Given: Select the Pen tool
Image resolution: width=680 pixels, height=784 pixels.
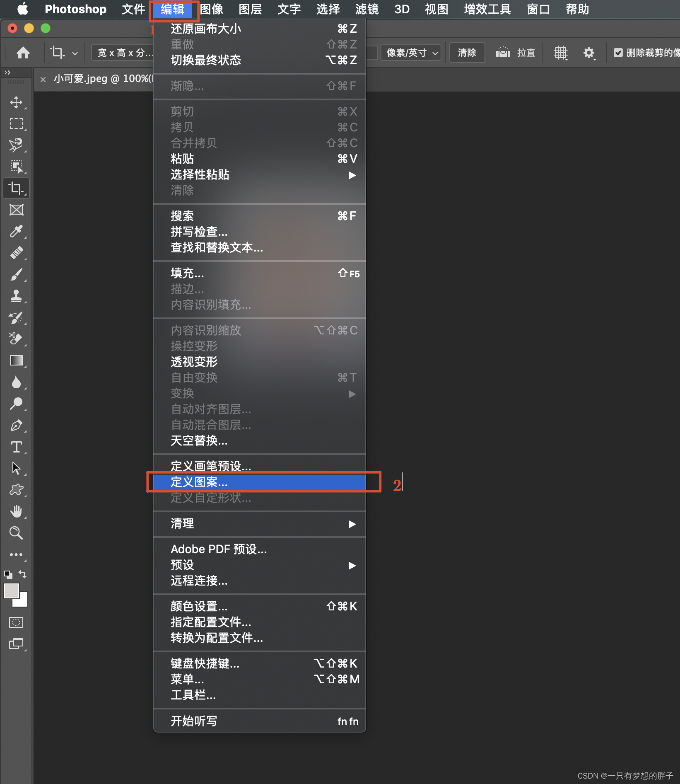Looking at the screenshot, I should coord(16,425).
